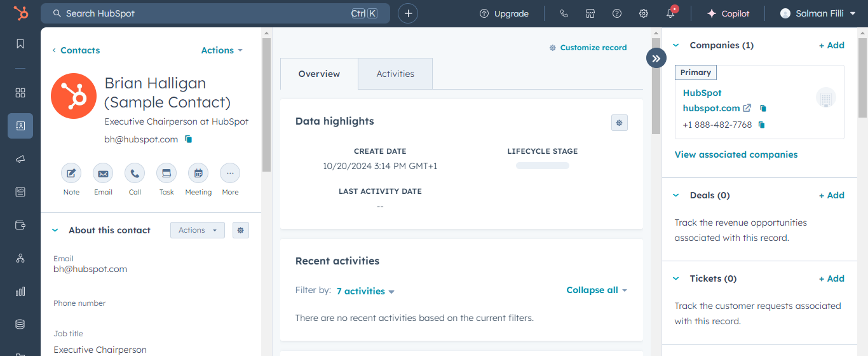Click the HubSpot sprocket logo

tap(20, 13)
